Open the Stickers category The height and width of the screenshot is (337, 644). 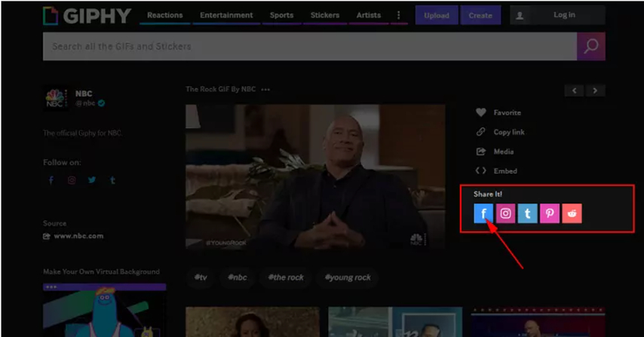(325, 15)
